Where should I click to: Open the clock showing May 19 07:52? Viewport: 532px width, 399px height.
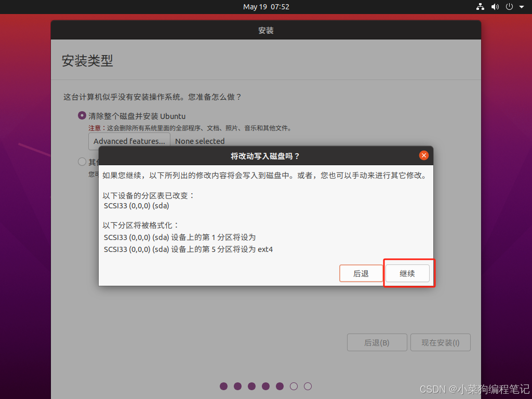(266, 7)
